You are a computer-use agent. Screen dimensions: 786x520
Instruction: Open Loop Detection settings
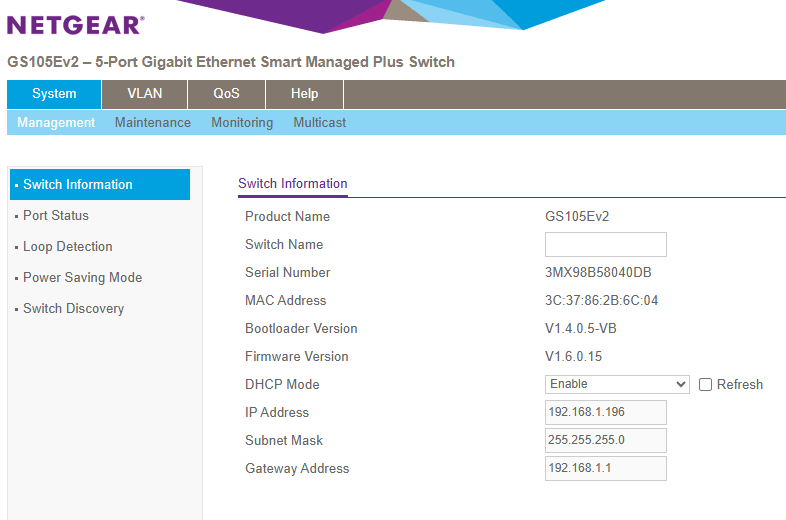coord(68,247)
